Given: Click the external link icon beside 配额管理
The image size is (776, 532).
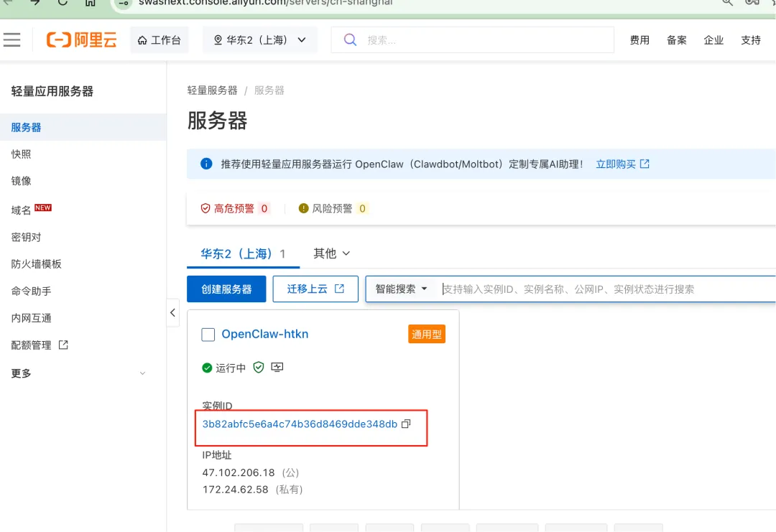Looking at the screenshot, I should 63,345.
